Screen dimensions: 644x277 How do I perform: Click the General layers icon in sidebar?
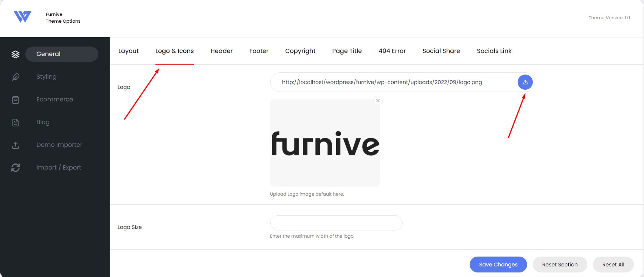(16, 54)
